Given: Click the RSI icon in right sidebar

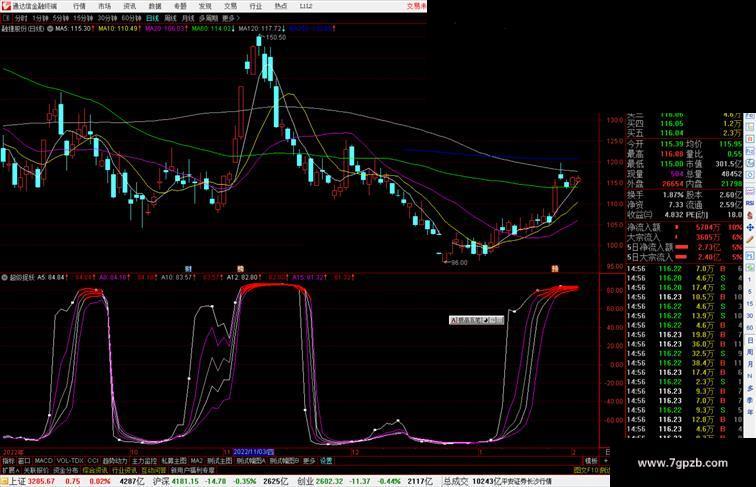Looking at the screenshot, I should point(750,203).
